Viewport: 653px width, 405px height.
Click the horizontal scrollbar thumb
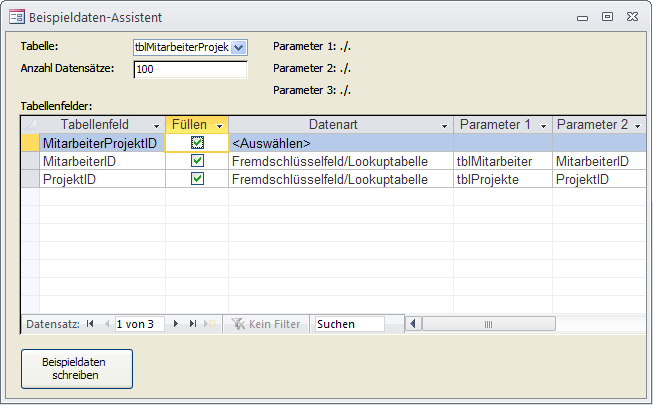pyautogui.click(x=488, y=324)
